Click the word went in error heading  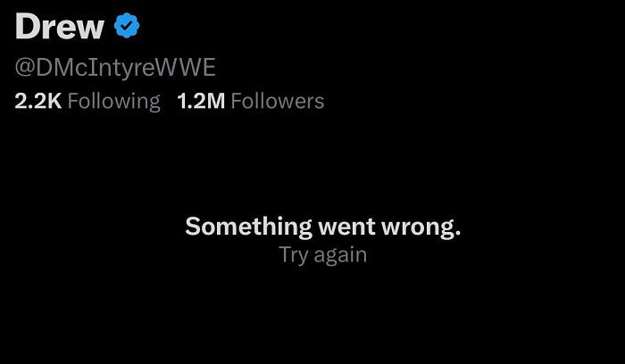[x=345, y=227]
